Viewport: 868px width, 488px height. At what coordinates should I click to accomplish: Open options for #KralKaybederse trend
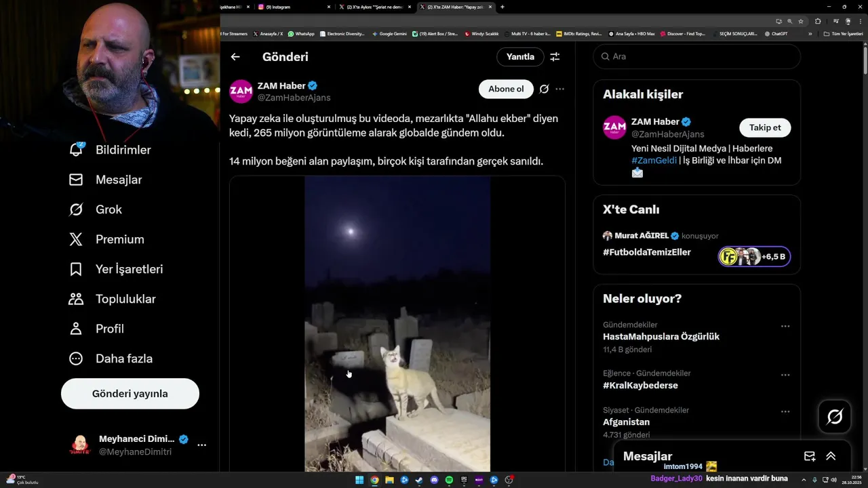(785, 375)
